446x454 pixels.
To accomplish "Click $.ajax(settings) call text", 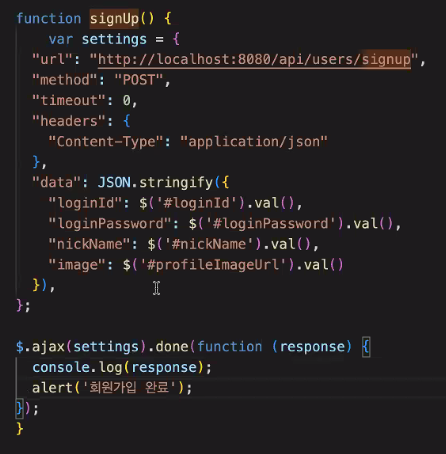I will pos(81,347).
